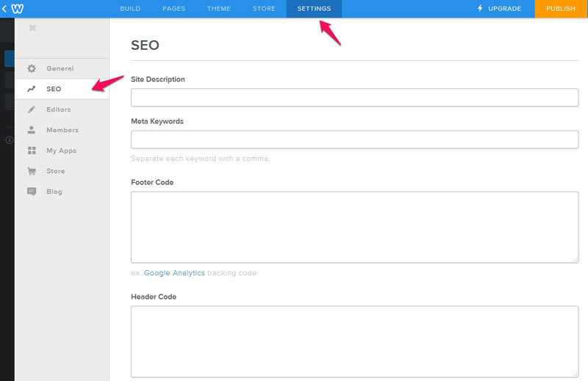This screenshot has height=381, width=588.
Task: Click inside the Footer Code text area
Action: [354, 227]
